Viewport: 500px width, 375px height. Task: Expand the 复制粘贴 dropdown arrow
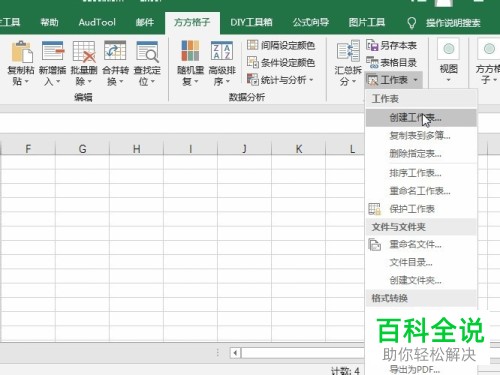(27, 82)
